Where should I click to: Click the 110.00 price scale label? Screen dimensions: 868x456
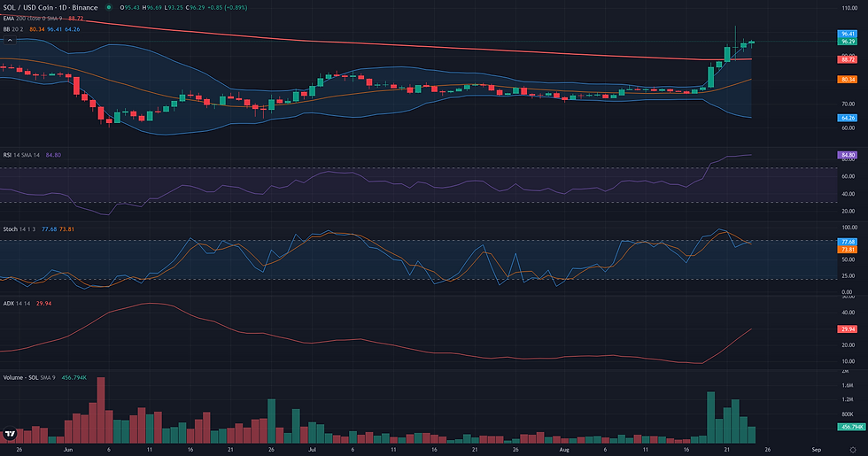coord(849,8)
